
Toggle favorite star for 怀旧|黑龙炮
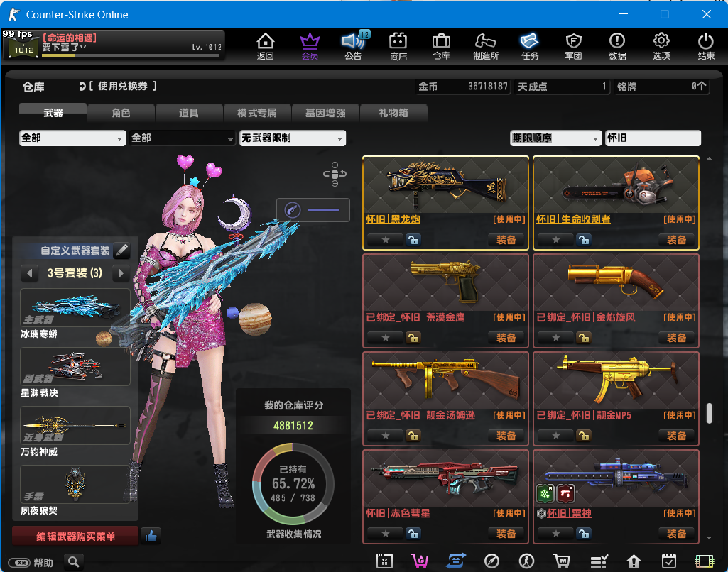(x=386, y=240)
